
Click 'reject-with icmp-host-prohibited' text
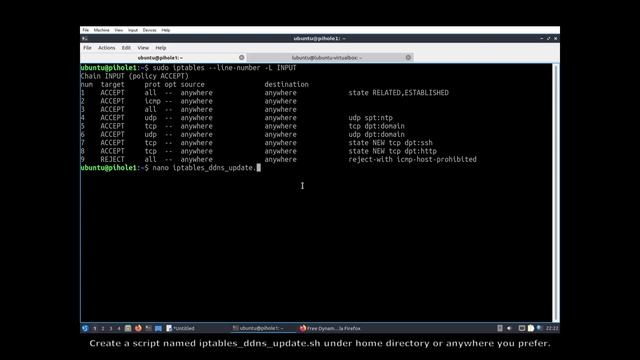coord(412,160)
